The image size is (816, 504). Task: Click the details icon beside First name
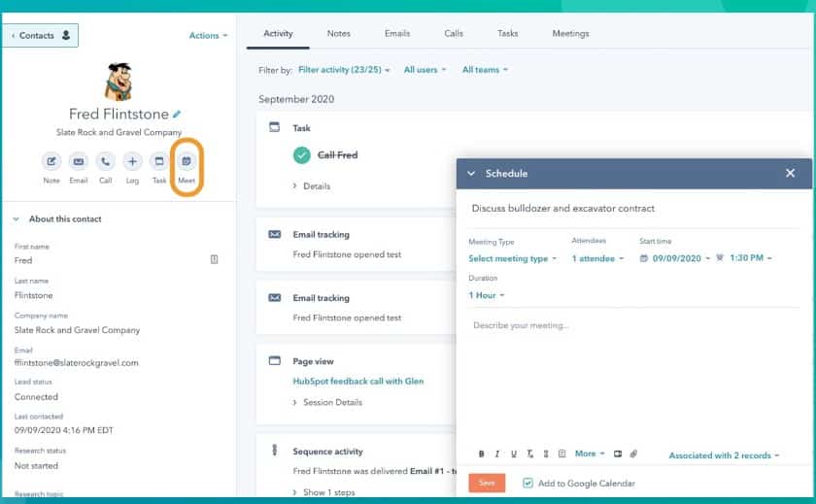(x=214, y=259)
